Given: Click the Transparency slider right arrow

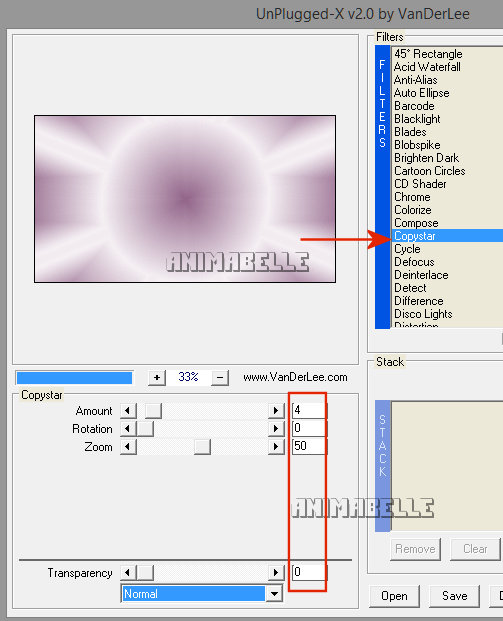Looking at the screenshot, I should click(x=276, y=572).
